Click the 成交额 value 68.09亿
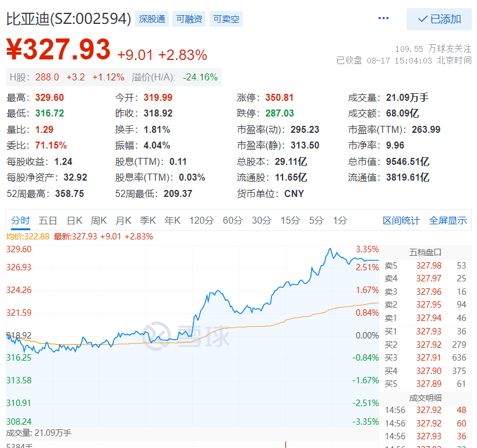The width and height of the screenshot is (477, 448). (x=402, y=114)
